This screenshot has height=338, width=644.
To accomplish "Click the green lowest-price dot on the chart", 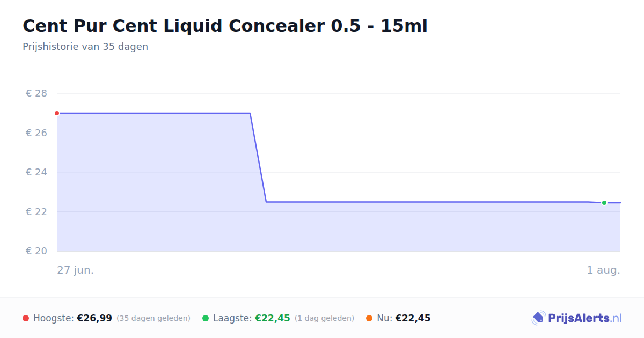I will click(x=604, y=203).
